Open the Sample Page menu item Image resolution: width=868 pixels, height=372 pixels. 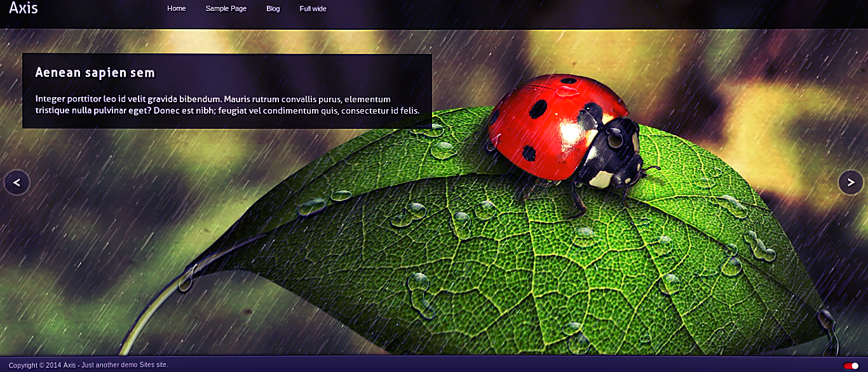[226, 9]
